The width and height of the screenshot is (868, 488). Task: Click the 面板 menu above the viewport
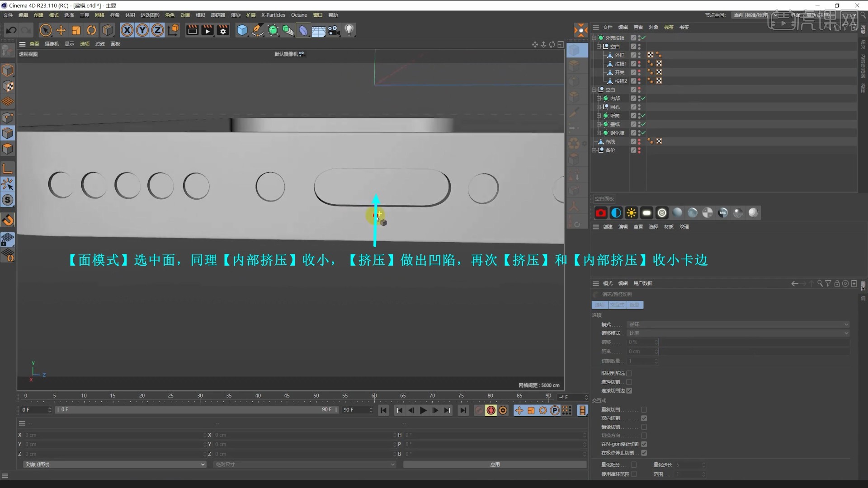click(115, 44)
